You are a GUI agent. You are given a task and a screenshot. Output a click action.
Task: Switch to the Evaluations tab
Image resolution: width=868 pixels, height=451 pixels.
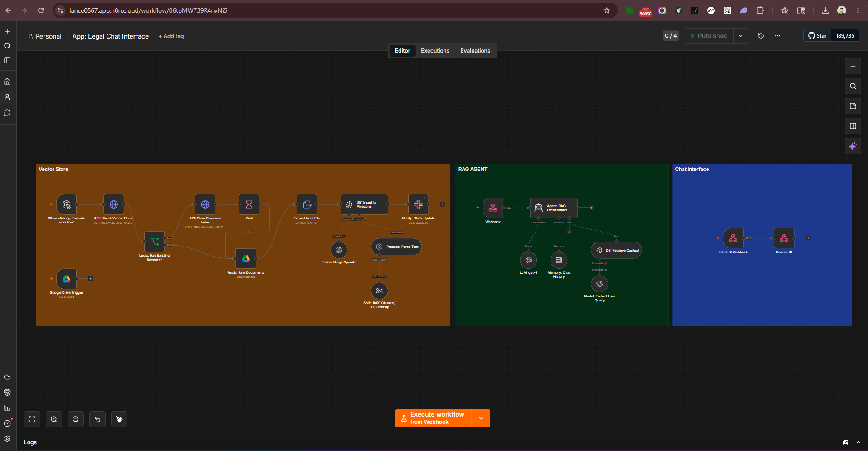pos(475,51)
